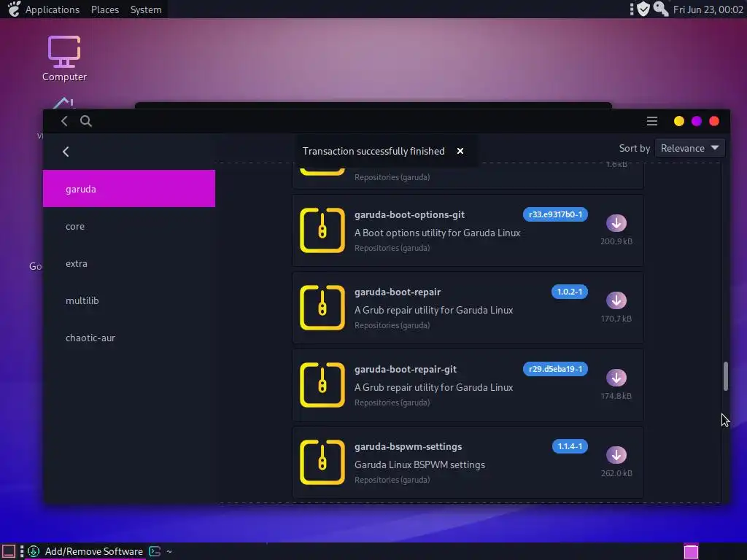Open the System menu in the top panel

[146, 9]
